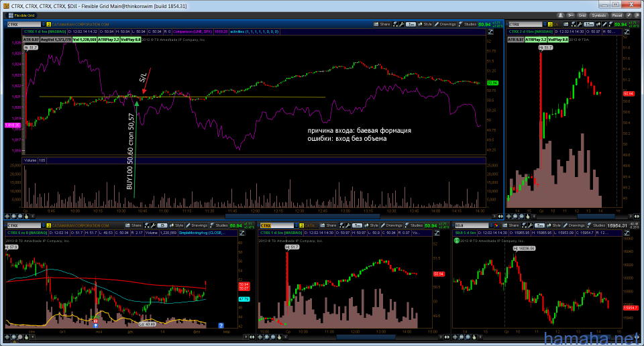Click quick chart tools icon left of main wrench
Image resolution: width=644 pixels, height=346 pixels.
click(396, 24)
